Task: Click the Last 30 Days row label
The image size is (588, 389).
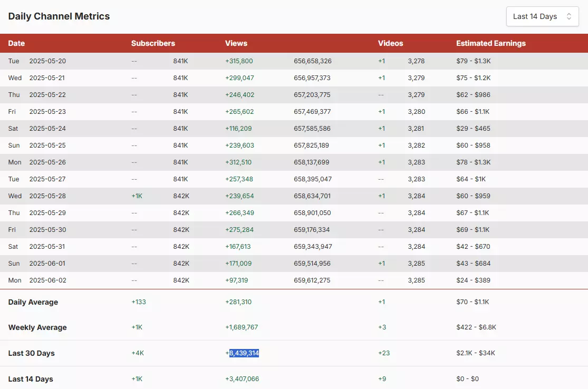Action: tap(32, 353)
